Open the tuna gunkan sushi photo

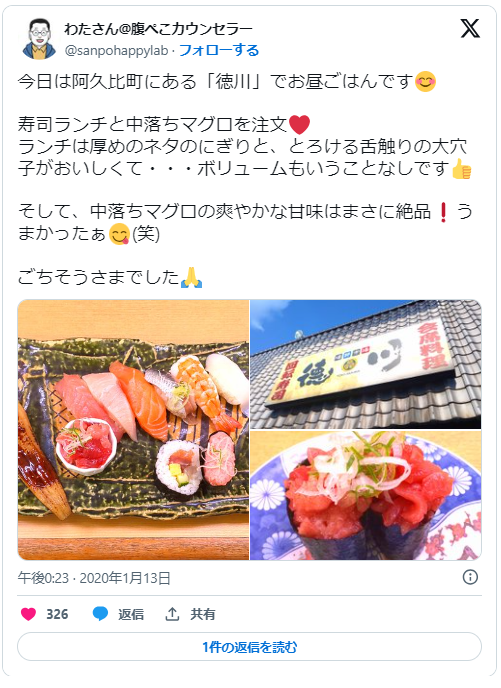(x=365, y=495)
